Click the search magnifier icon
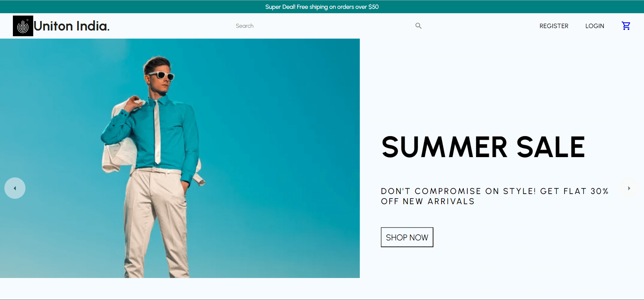Image resolution: width=644 pixels, height=300 pixels. [418, 26]
